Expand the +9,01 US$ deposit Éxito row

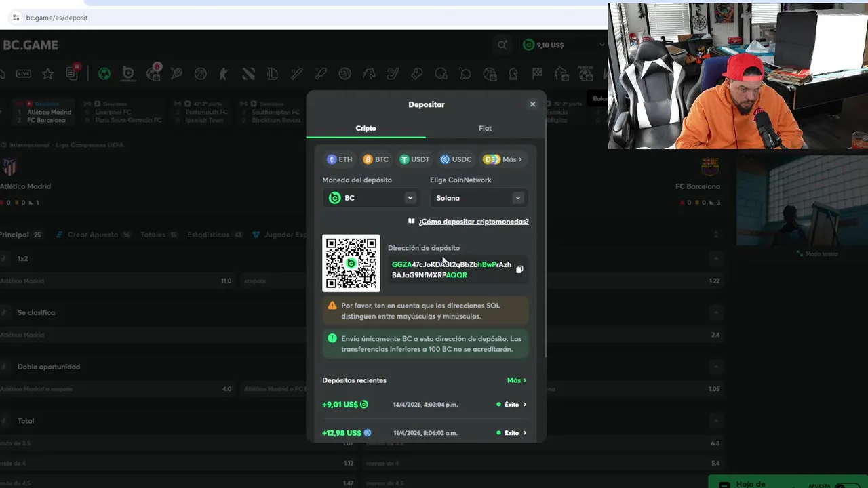pos(425,405)
